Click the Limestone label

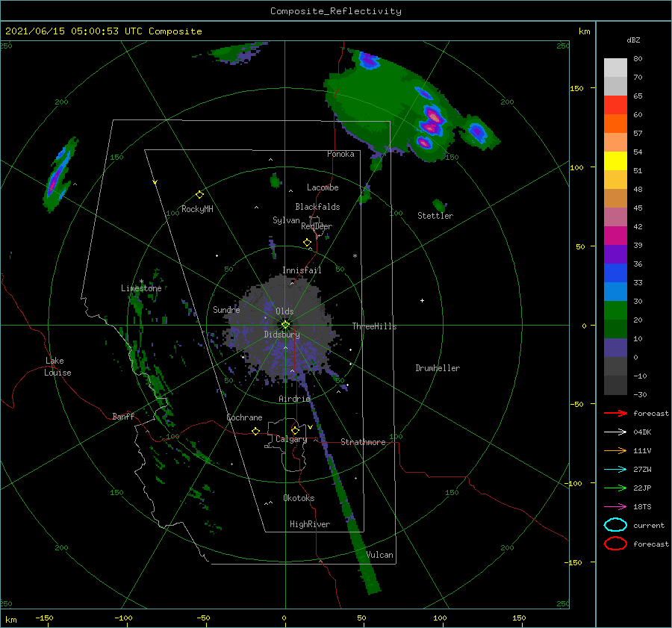pyautogui.click(x=141, y=288)
